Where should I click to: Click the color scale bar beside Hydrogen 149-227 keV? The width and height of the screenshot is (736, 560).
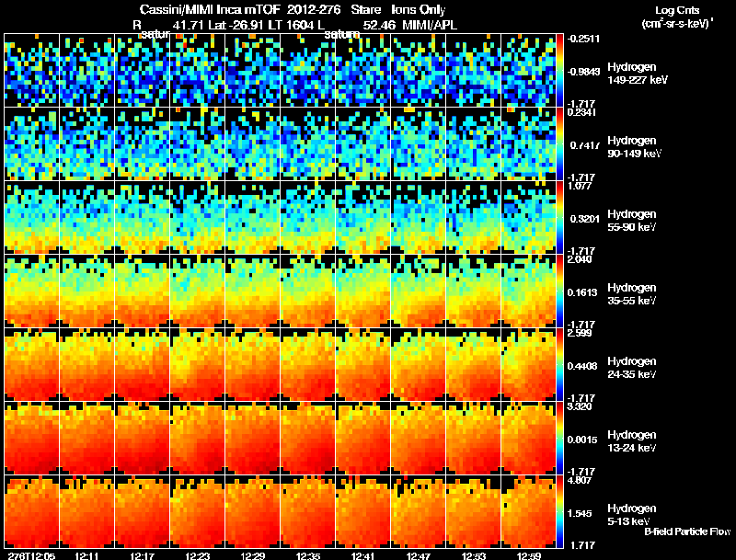pyautogui.click(x=559, y=71)
